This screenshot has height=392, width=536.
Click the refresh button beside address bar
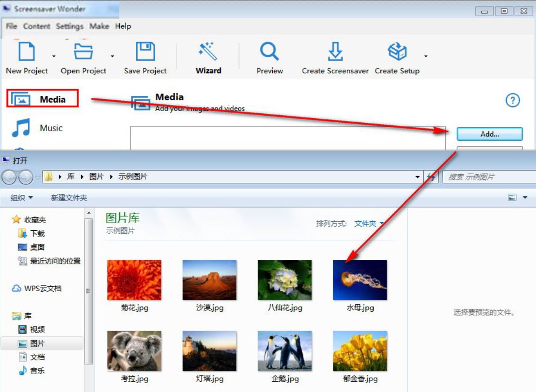click(432, 177)
